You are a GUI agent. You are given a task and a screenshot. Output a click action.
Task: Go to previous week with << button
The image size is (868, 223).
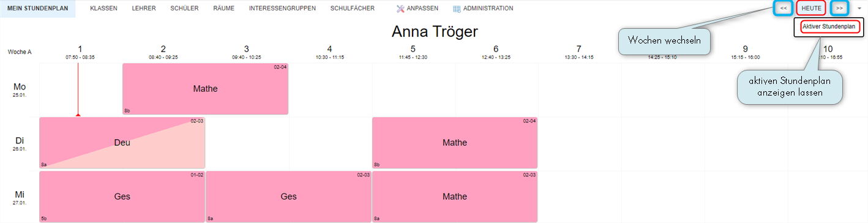pyautogui.click(x=784, y=8)
